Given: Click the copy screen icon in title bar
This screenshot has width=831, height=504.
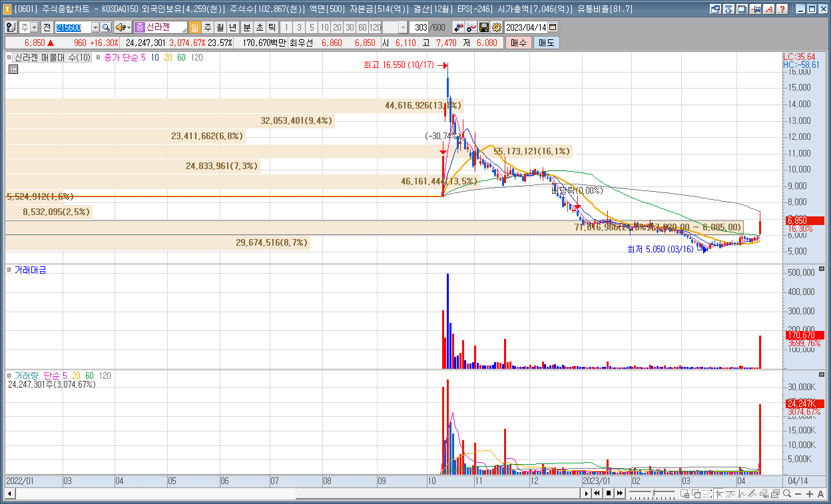Looking at the screenshot, I should 742,9.
